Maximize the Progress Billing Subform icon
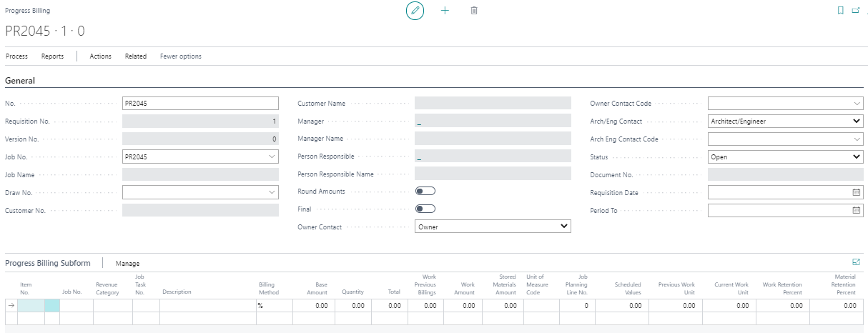 pos(857,262)
